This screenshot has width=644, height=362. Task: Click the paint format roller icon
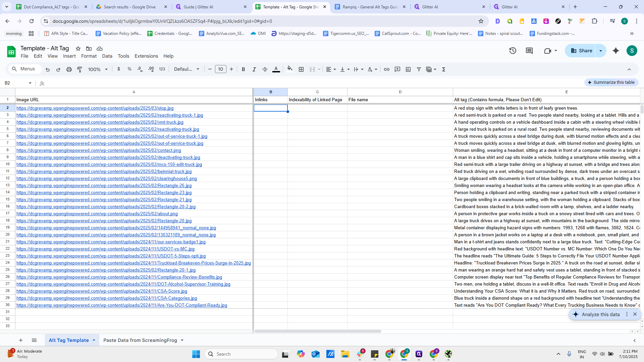click(x=80, y=69)
